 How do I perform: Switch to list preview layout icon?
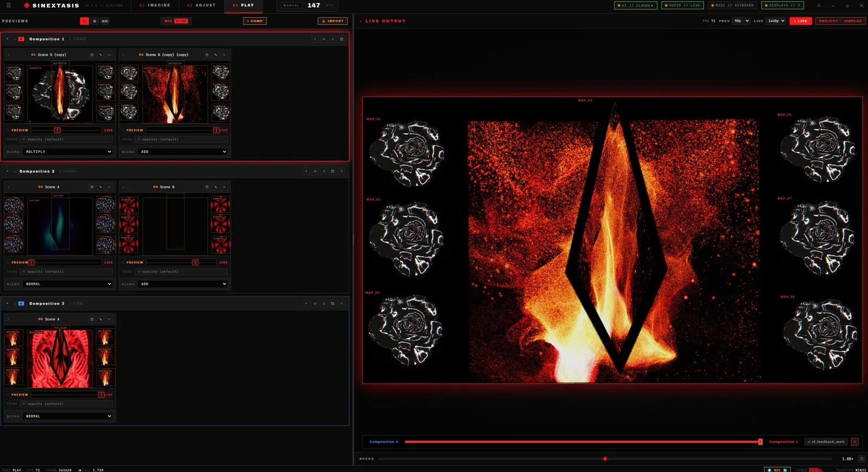click(x=94, y=21)
